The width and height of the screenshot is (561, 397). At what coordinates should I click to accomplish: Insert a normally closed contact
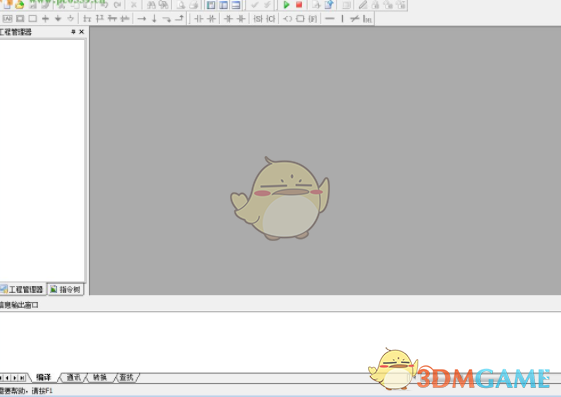(x=211, y=19)
